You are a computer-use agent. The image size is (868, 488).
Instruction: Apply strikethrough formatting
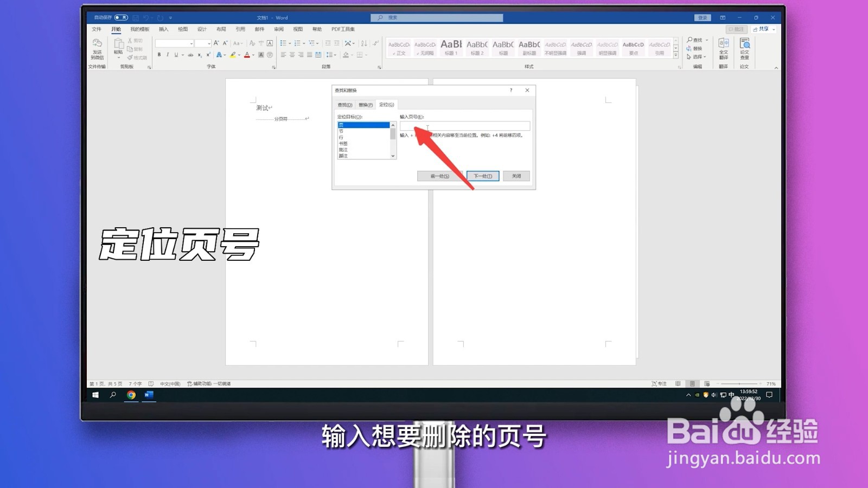pyautogui.click(x=190, y=55)
